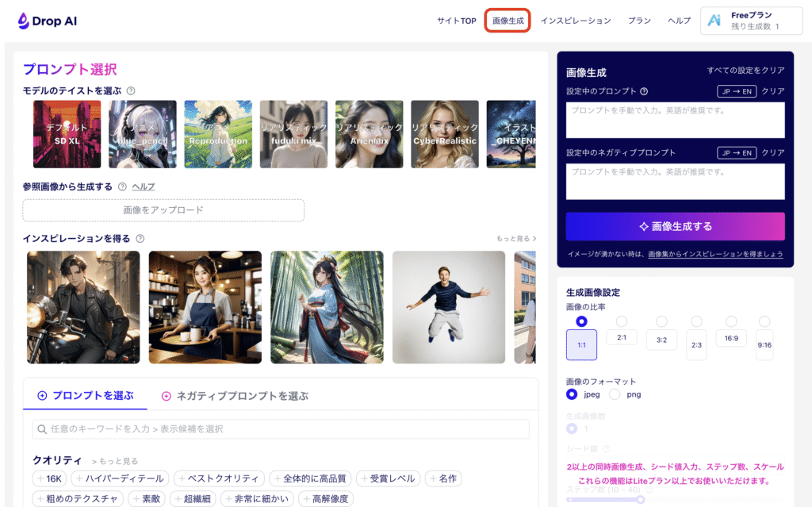
Task: Focus the 任意のキーワードを入力 search field
Action: (281, 429)
